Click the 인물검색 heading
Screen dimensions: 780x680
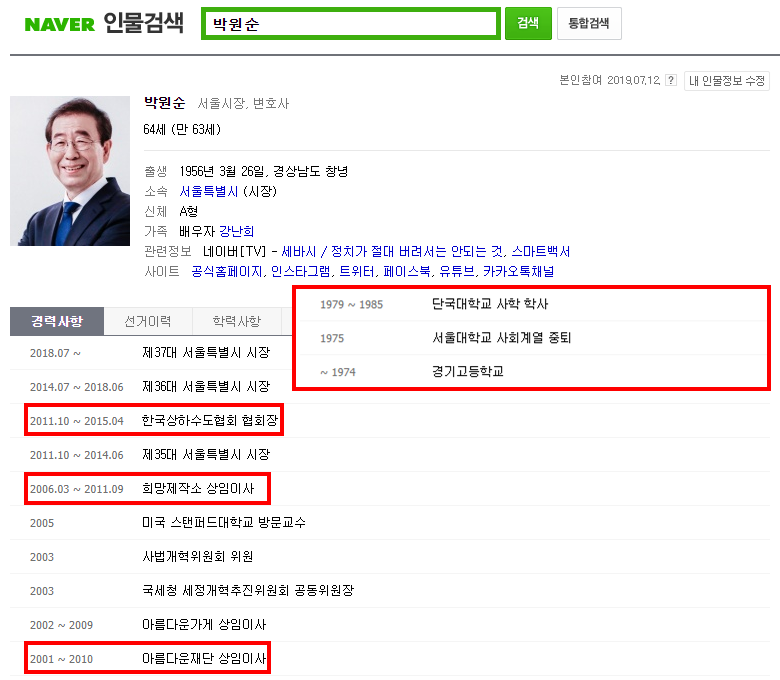[x=144, y=23]
